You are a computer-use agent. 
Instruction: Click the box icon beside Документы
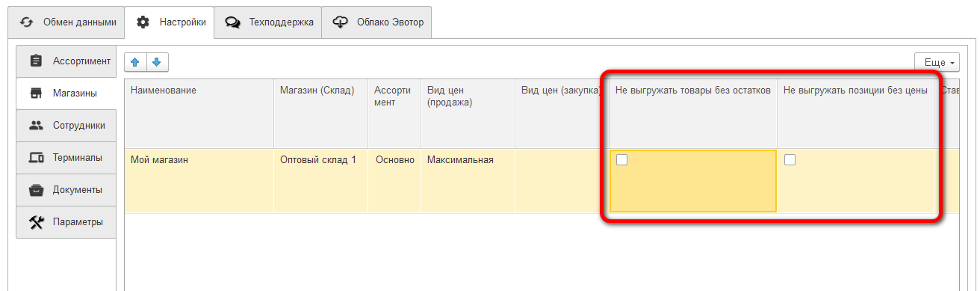[35, 190]
